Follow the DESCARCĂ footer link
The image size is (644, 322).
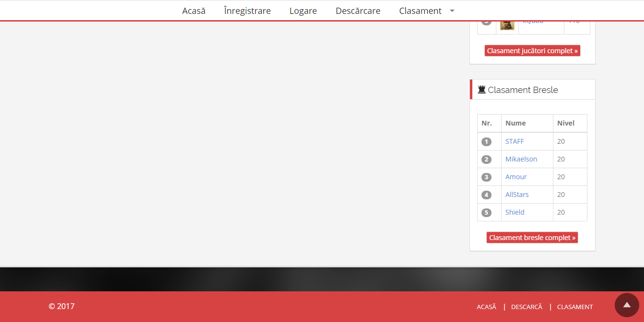click(527, 307)
